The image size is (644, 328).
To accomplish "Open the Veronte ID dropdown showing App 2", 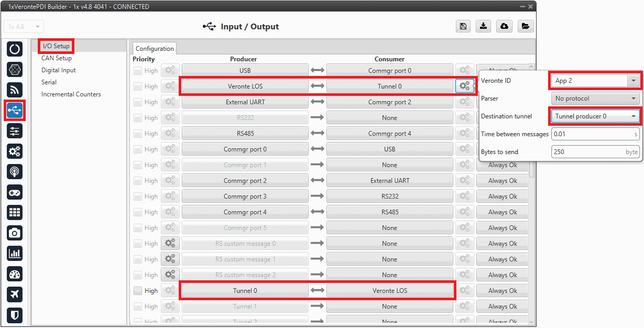I will pyautogui.click(x=595, y=81).
